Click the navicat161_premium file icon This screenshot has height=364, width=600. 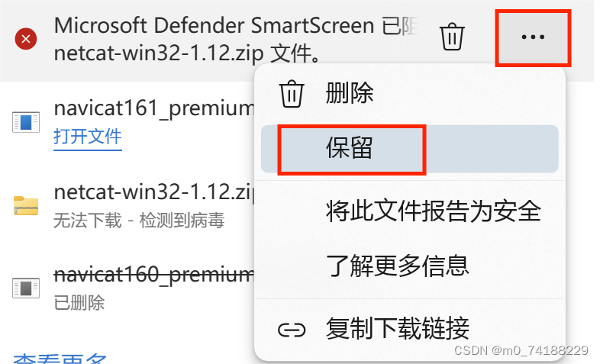(x=26, y=122)
